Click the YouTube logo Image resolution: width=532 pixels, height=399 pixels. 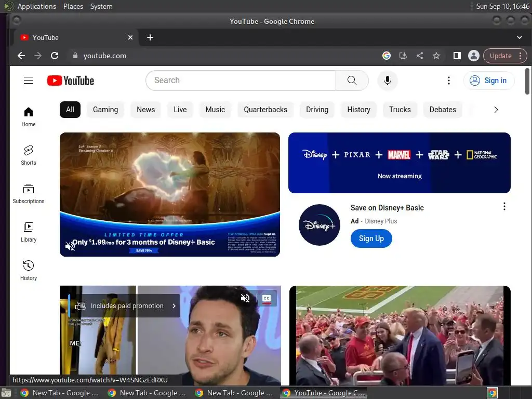71,81
